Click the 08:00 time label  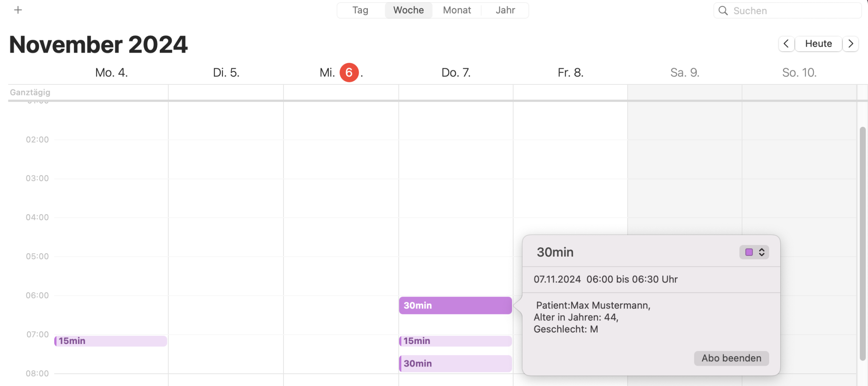[37, 373]
